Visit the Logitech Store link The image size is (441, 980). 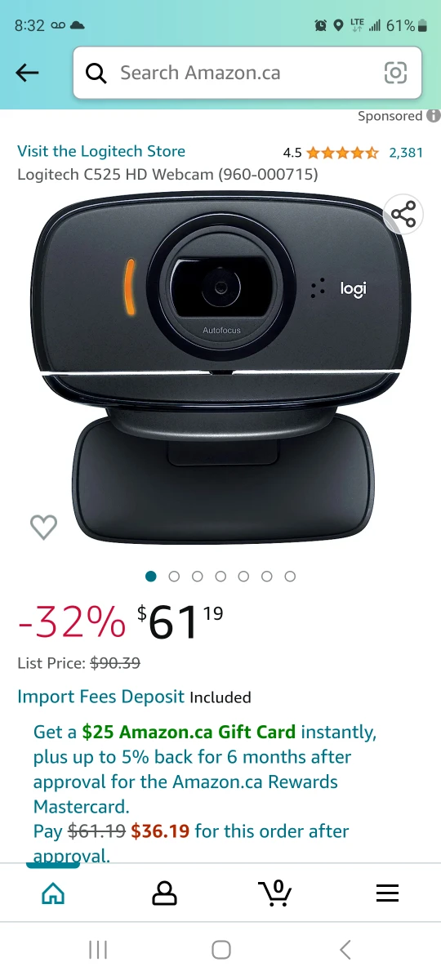101,151
